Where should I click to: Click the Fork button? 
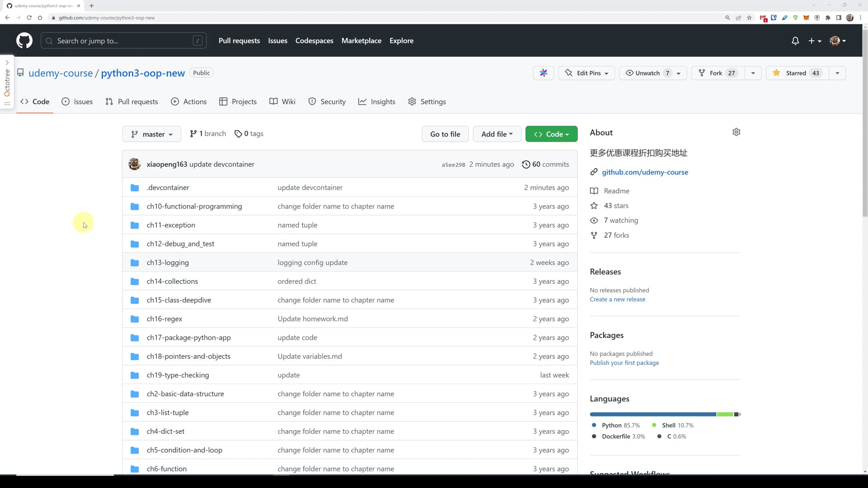coord(717,73)
